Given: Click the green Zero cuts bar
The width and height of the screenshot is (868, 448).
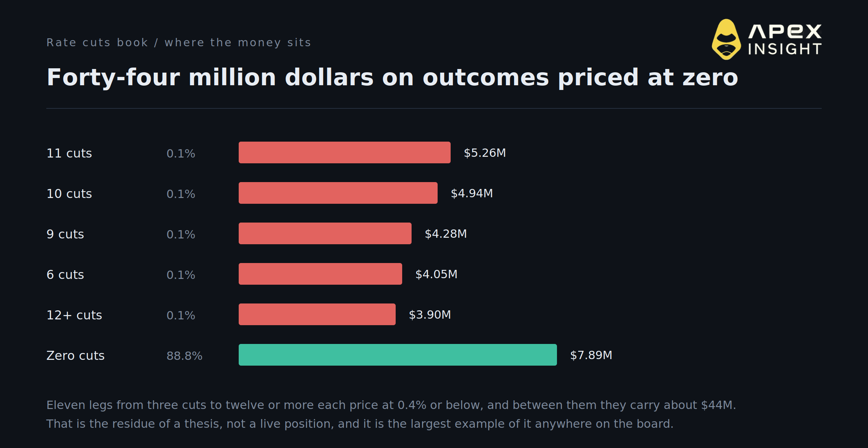Looking at the screenshot, I should point(397,355).
